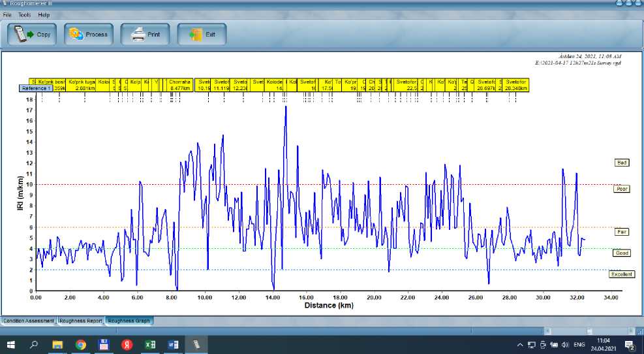
Task: Open Yandex browser from the taskbar
Action: [127, 344]
